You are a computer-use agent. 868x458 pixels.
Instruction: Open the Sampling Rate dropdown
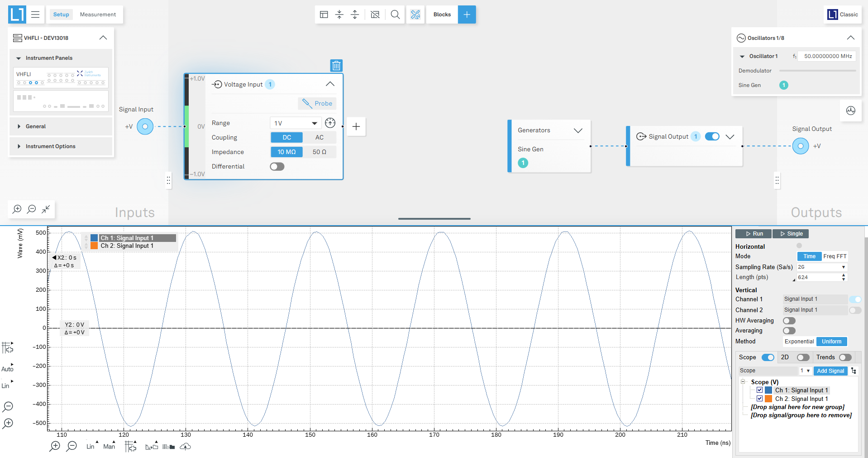(821, 267)
